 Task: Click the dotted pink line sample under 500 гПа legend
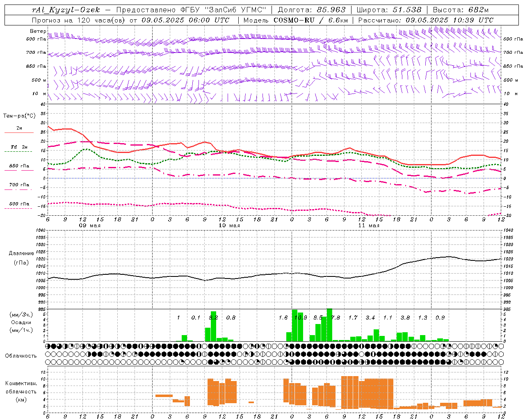click(19, 208)
